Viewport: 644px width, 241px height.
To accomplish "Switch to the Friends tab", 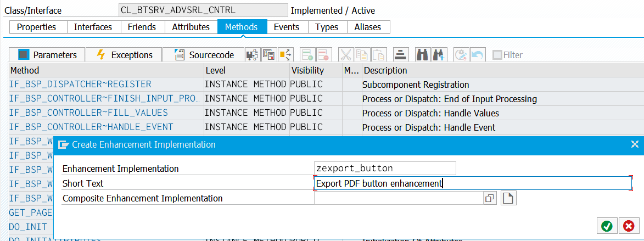I will 142,27.
